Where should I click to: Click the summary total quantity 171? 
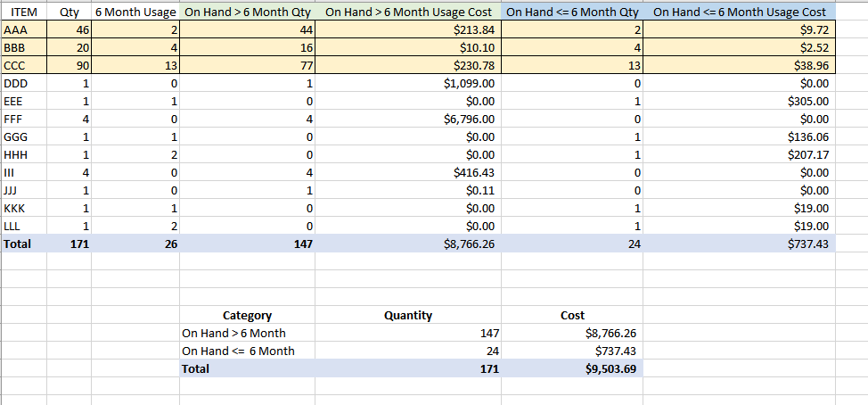(x=408, y=368)
